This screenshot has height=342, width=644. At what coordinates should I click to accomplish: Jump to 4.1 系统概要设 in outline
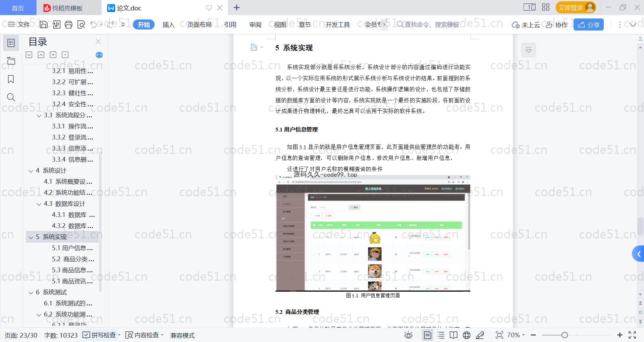pos(68,181)
